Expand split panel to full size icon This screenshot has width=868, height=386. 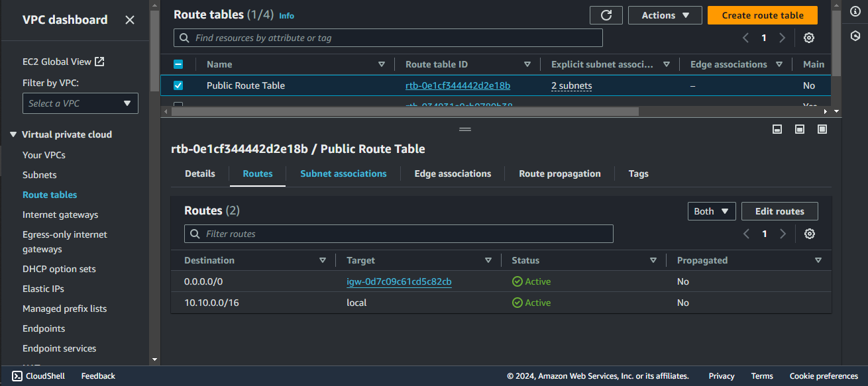(822, 129)
